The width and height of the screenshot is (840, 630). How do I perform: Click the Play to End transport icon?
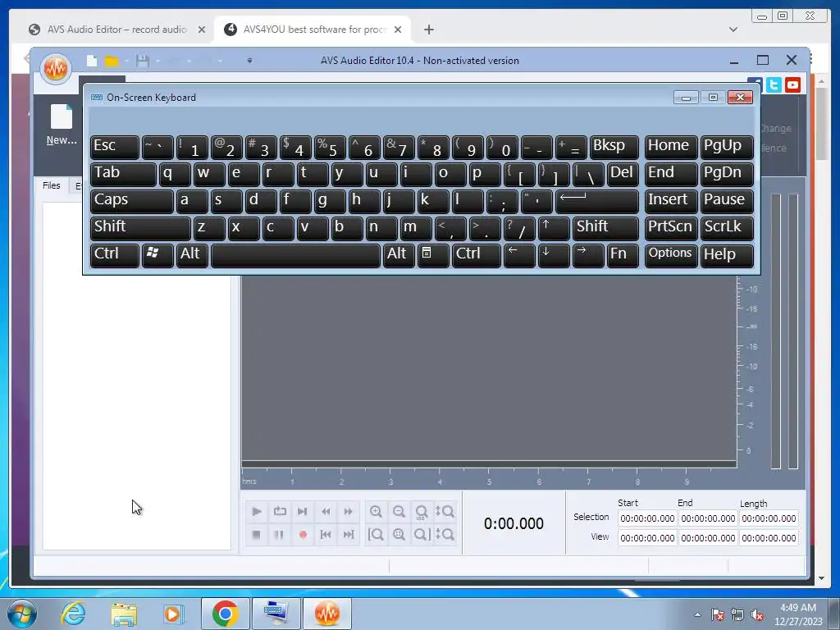(303, 512)
